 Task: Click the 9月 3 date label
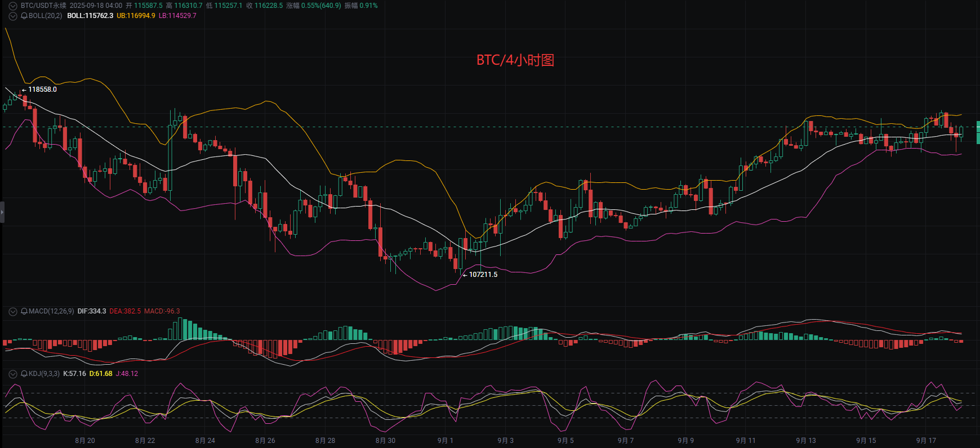point(506,441)
